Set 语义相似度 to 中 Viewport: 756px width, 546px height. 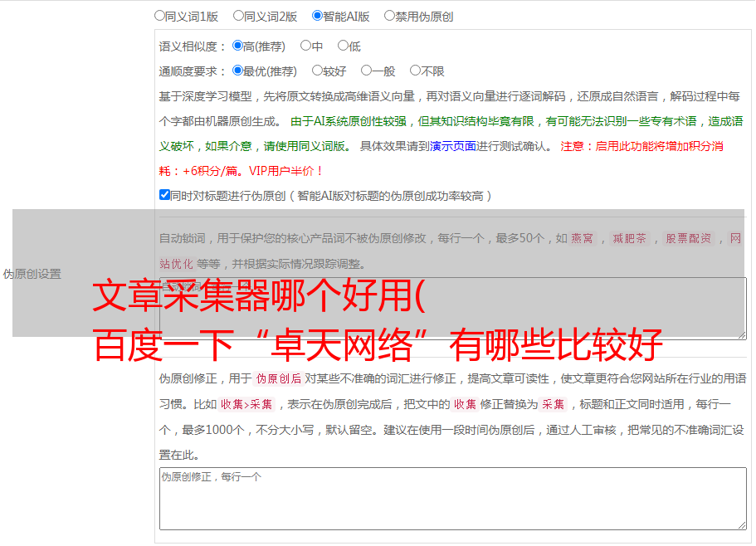[x=305, y=46]
